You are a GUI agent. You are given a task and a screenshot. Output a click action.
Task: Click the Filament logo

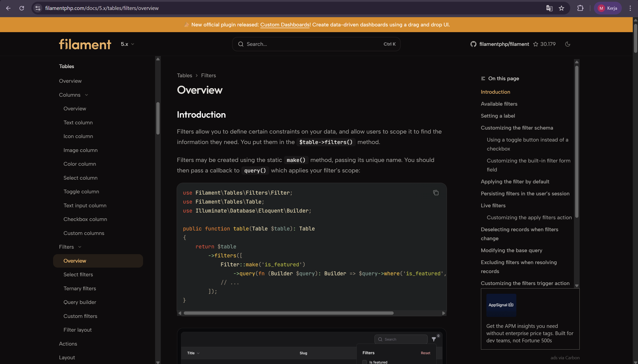85,44
